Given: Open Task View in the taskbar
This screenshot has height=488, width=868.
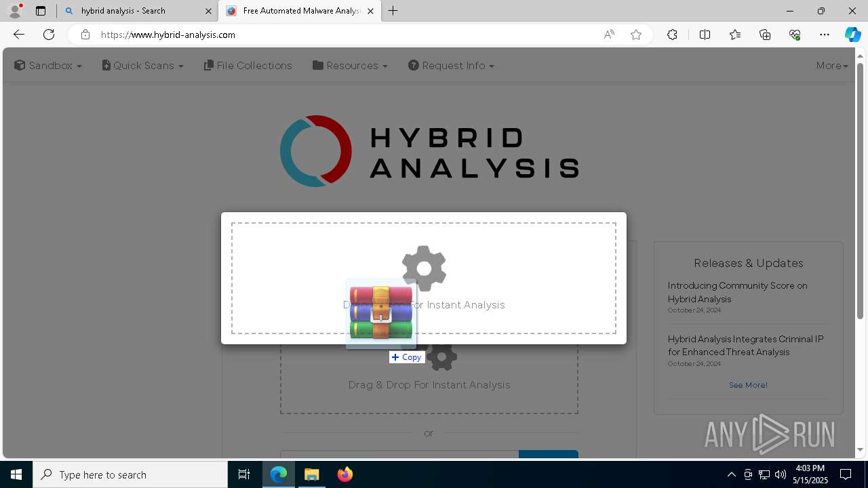Looking at the screenshot, I should tap(244, 474).
